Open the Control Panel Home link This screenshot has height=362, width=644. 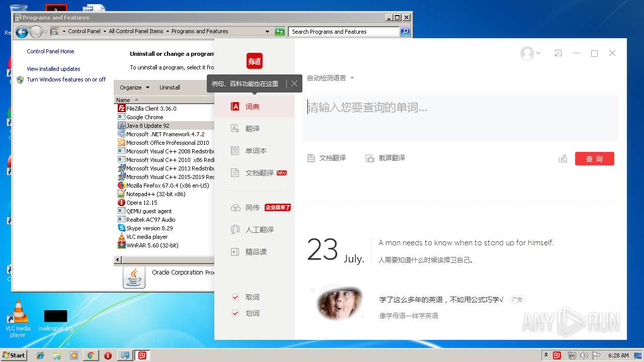50,51
